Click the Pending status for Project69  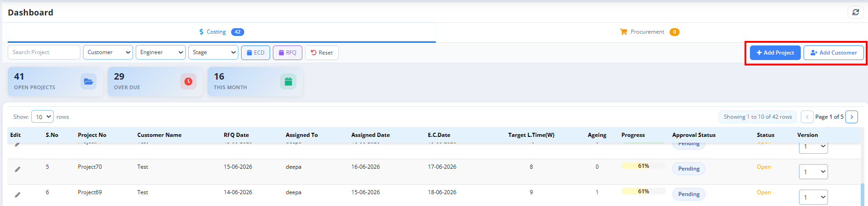point(689,194)
